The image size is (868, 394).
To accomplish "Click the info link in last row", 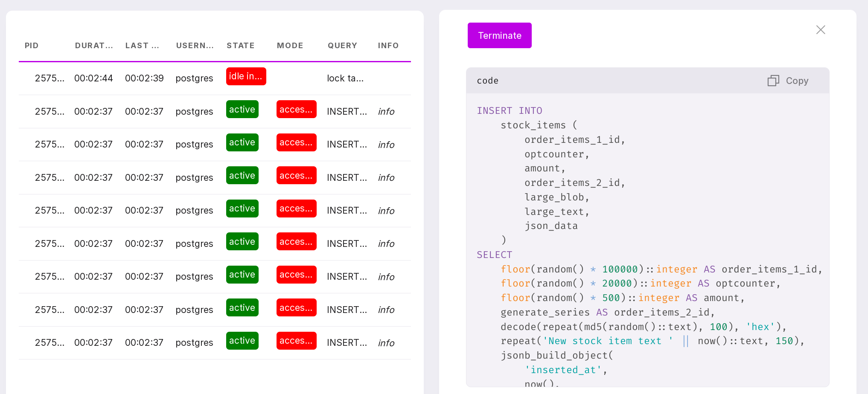I will pos(386,343).
